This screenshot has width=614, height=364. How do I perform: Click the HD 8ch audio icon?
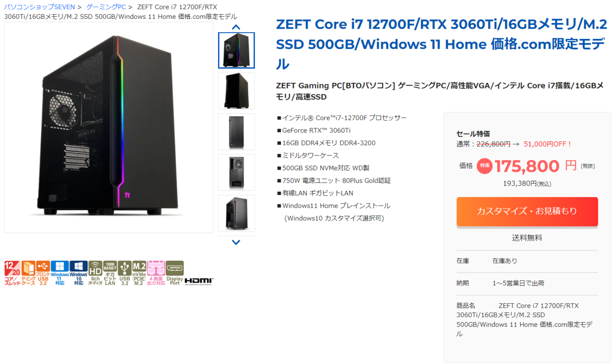coord(95,273)
